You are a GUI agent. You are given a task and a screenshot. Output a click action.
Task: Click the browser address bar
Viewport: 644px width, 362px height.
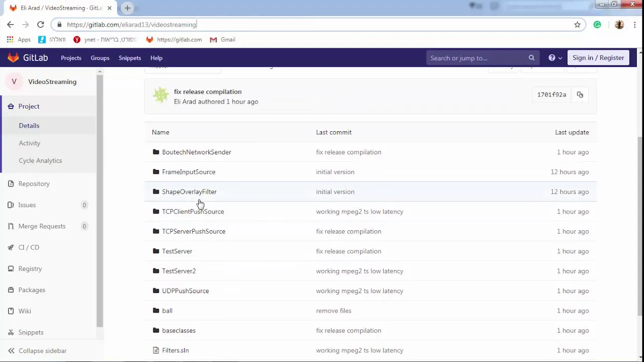tap(317, 25)
